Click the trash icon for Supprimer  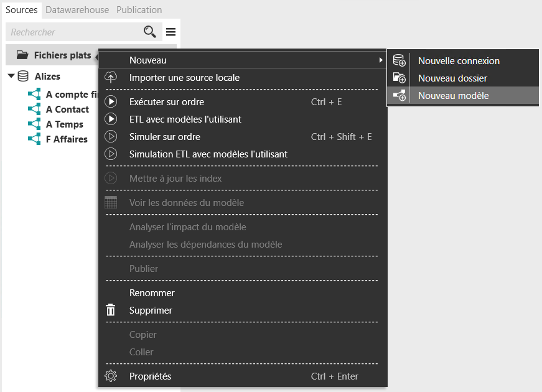click(x=111, y=310)
